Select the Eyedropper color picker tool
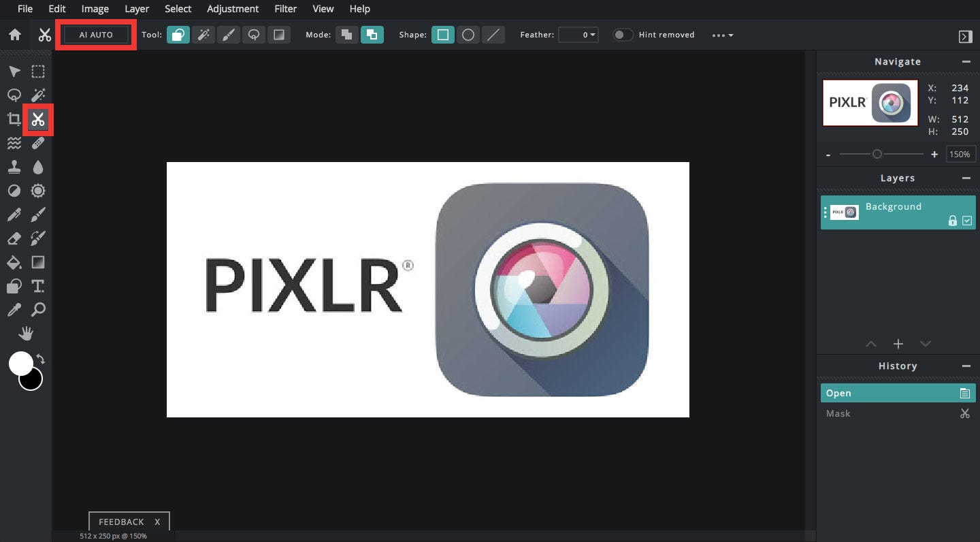The image size is (980, 542). point(14,310)
